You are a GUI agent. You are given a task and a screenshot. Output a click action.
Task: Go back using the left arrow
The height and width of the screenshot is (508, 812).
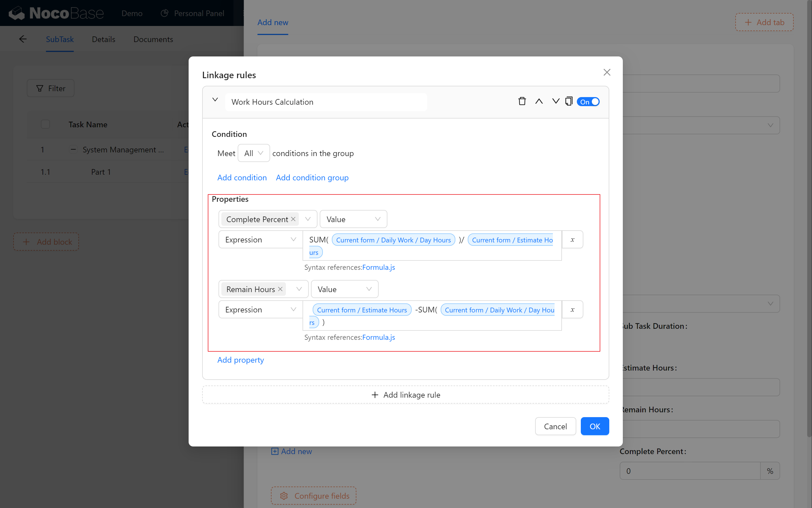tap(23, 39)
